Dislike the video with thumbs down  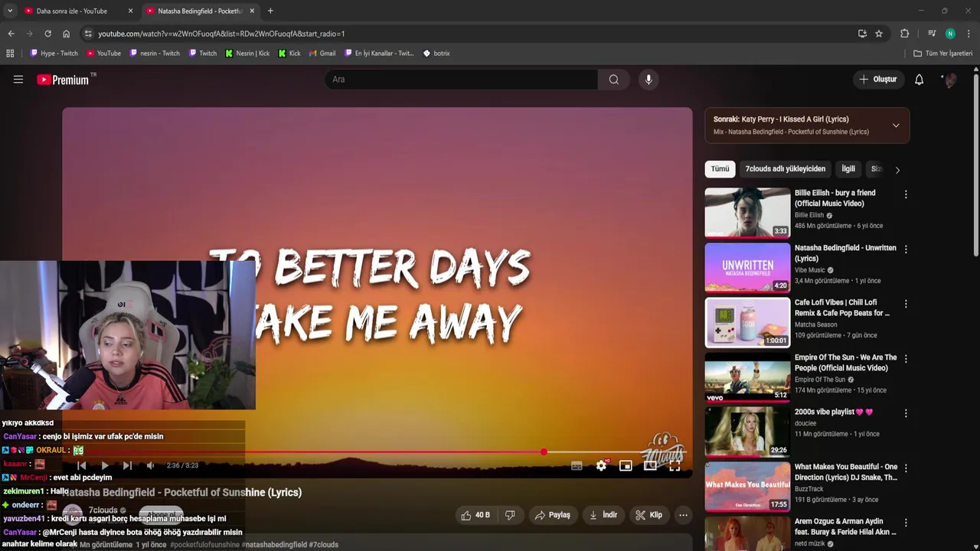click(x=510, y=515)
